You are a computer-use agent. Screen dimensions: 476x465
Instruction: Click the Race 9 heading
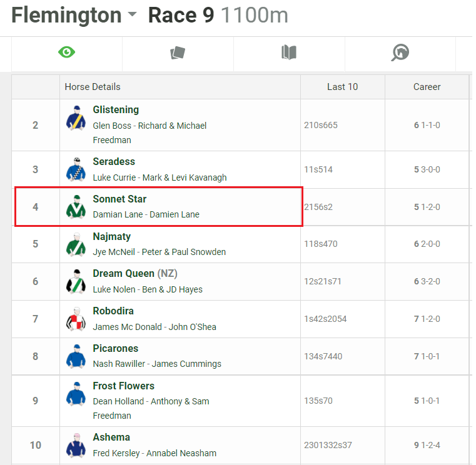click(181, 16)
